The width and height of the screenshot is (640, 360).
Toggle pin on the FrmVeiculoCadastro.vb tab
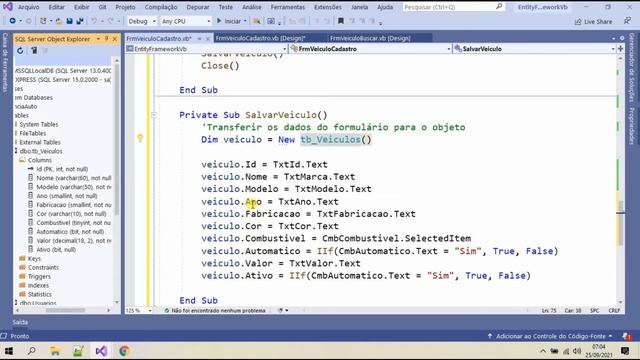[199, 38]
